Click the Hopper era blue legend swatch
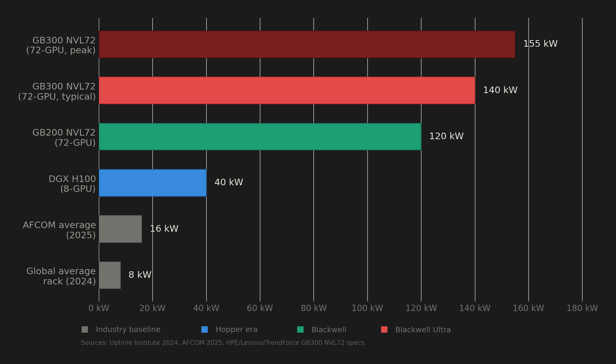616x364 pixels. [205, 329]
